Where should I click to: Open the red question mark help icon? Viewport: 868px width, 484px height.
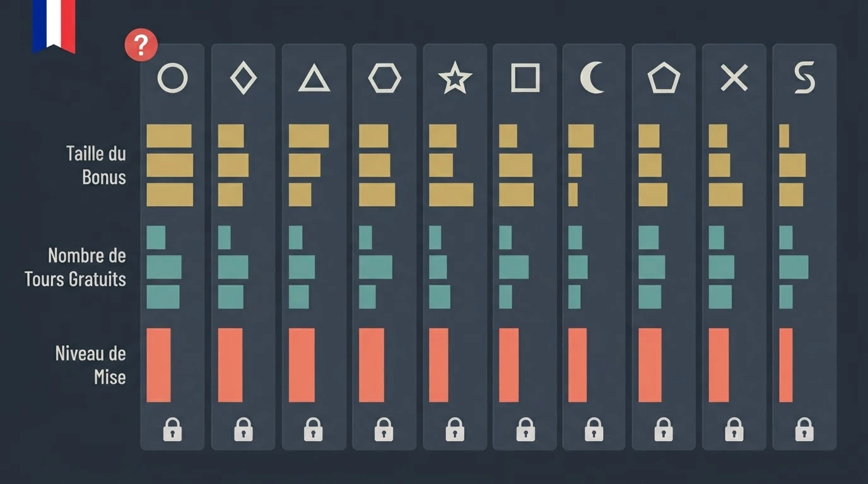(x=141, y=45)
